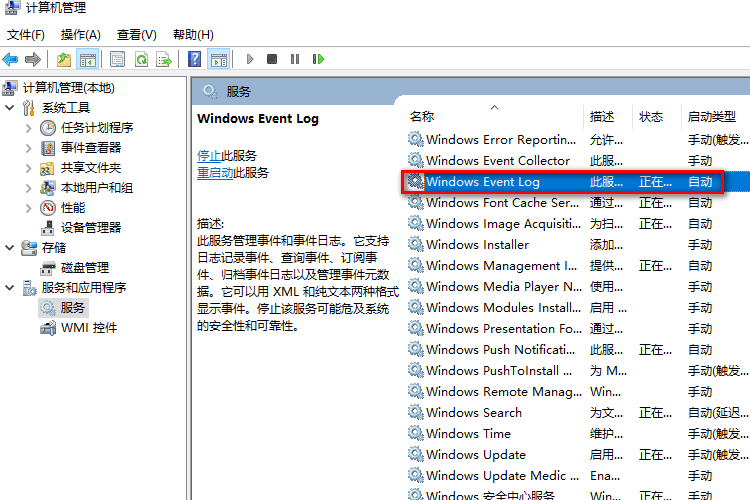Click the Up one level folder icon

tap(64, 59)
